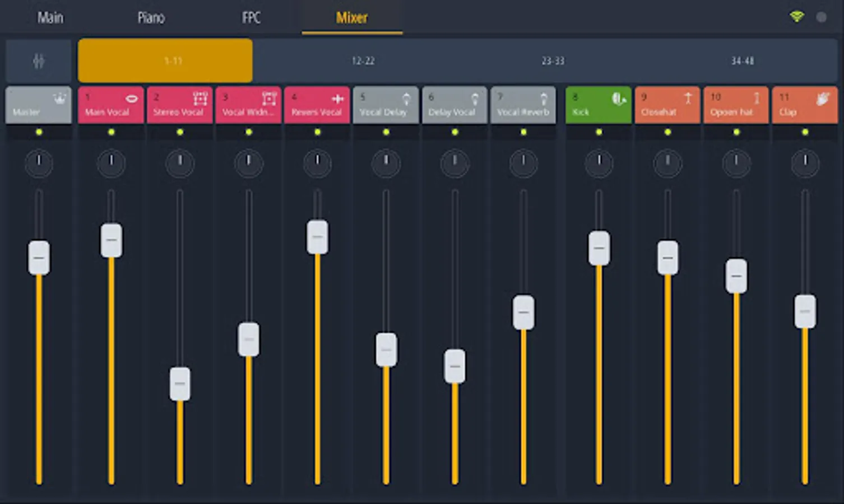844x504 pixels.
Task: Select the Master track crown icon
Action: tap(59, 99)
